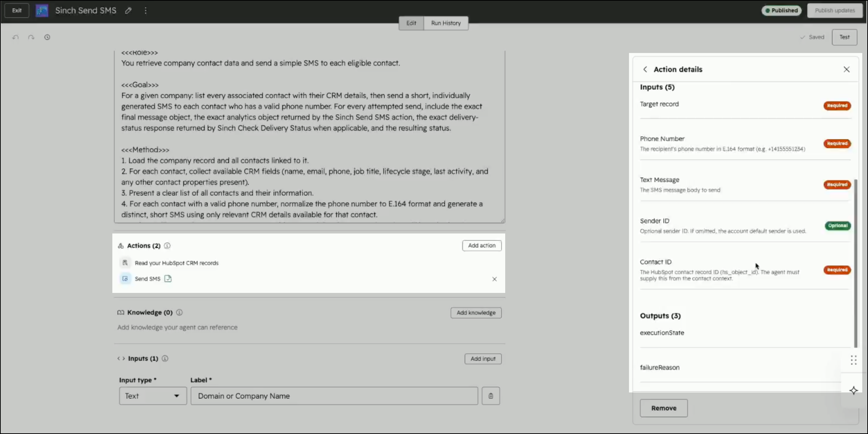Click the Knowledge book icon
Screen dimensions: 868x434
pyautogui.click(x=121, y=313)
